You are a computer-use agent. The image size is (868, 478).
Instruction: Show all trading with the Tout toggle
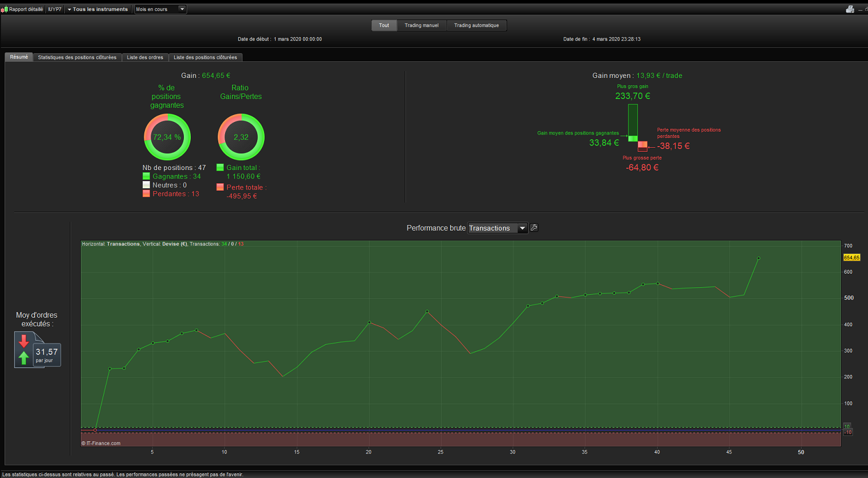(x=384, y=25)
